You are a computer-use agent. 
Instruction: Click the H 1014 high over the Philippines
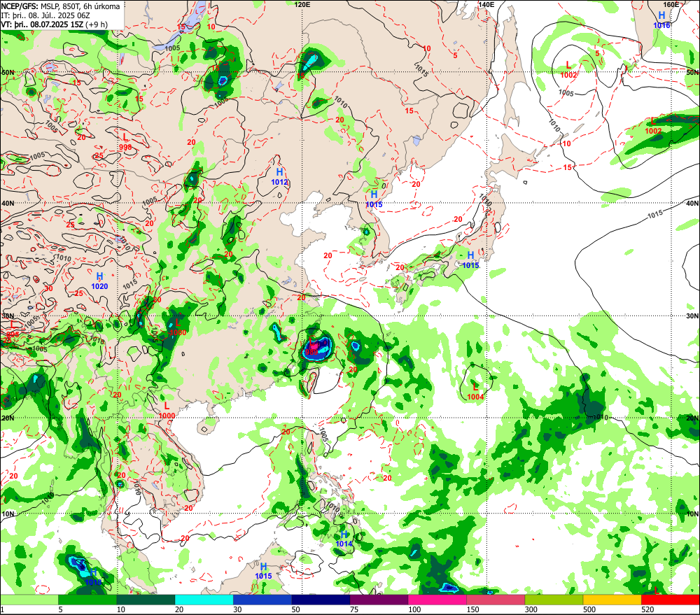point(344,539)
